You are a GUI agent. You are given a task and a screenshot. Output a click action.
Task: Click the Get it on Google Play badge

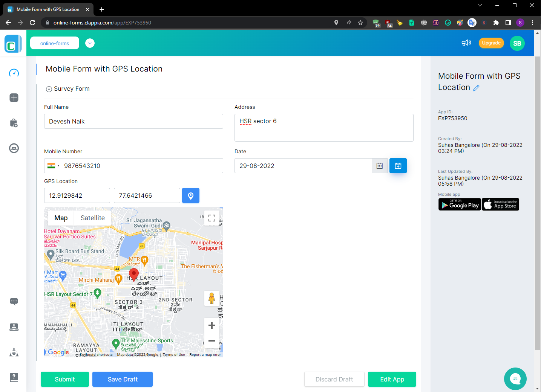460,204
